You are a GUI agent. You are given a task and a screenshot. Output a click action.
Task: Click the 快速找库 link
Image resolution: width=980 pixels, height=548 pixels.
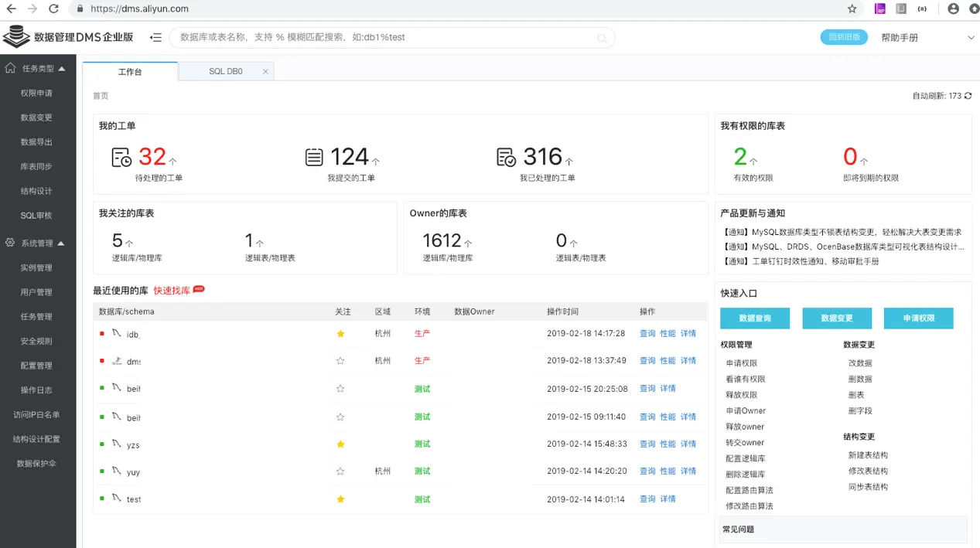172,291
